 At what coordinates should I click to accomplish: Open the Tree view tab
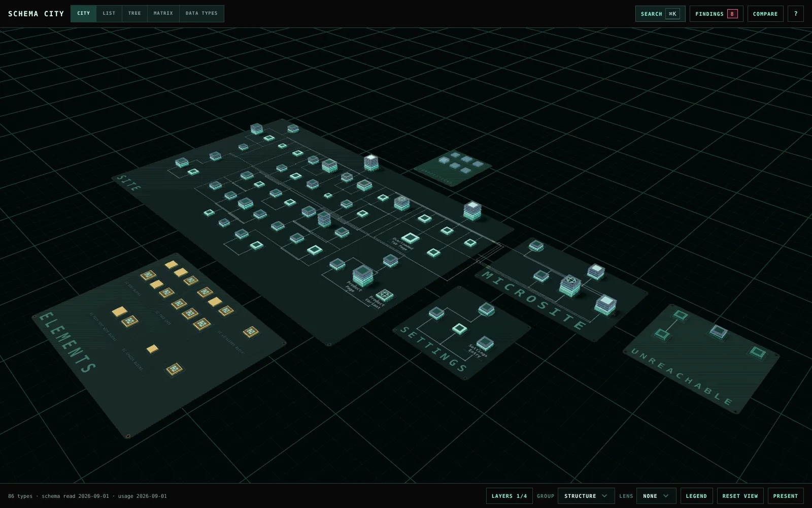point(134,13)
